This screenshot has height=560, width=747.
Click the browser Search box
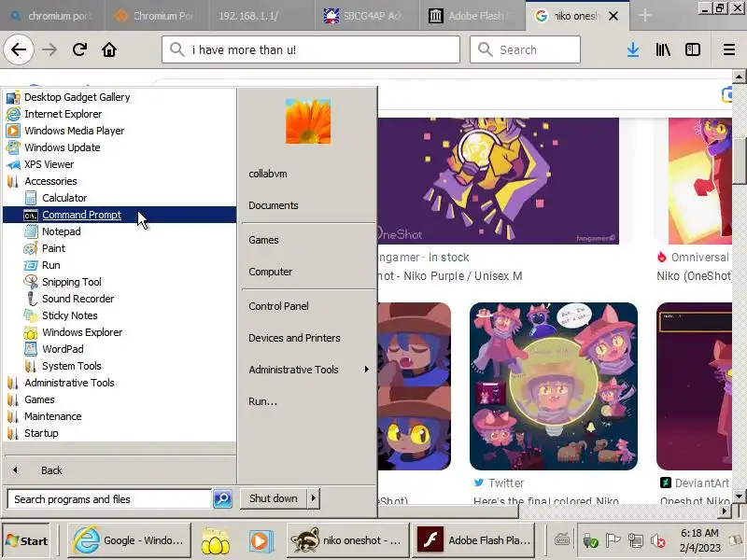pos(525,49)
